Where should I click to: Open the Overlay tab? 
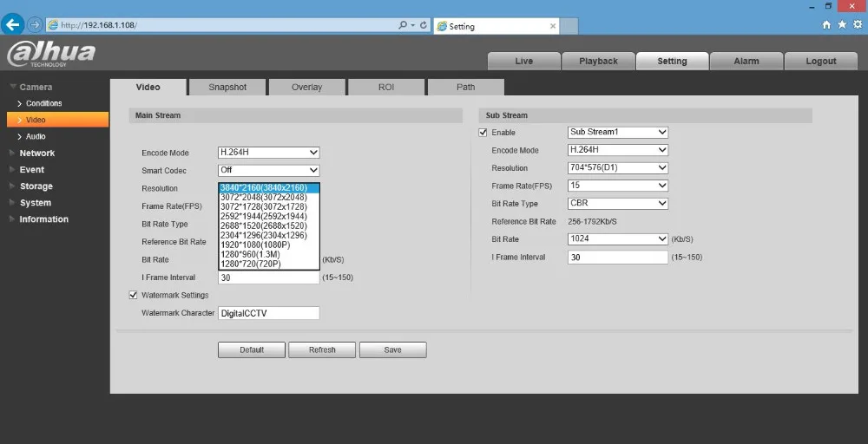point(306,88)
